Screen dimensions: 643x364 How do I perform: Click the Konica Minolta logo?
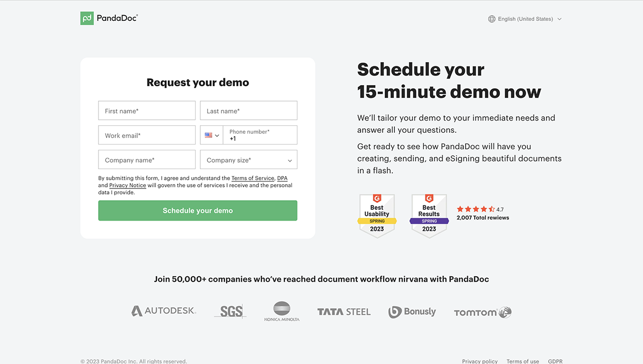[282, 312]
